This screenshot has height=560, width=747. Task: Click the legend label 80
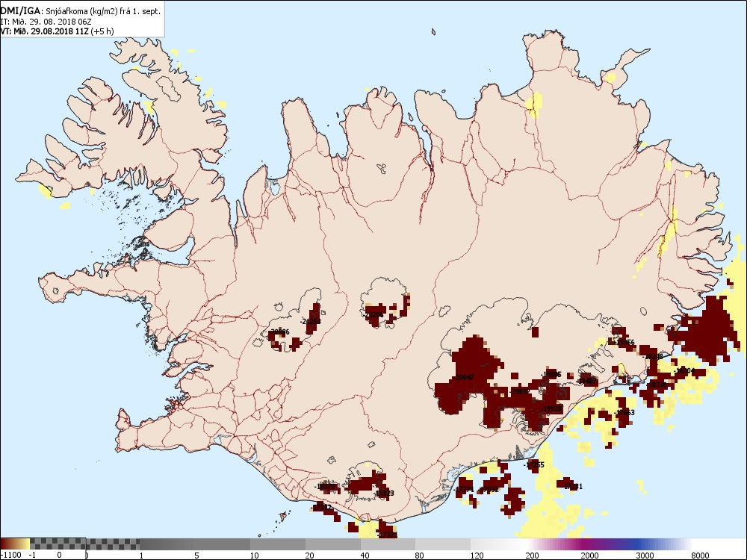pyautogui.click(x=420, y=555)
